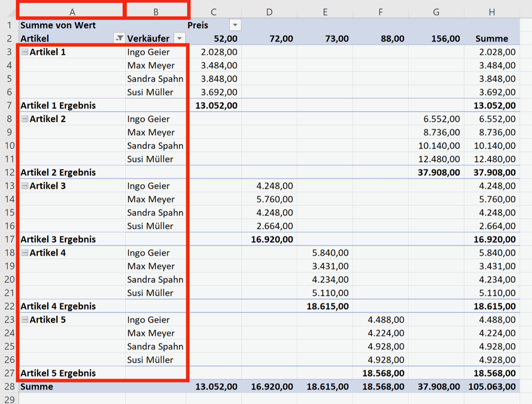
Task: Select column E header
Action: (325, 12)
